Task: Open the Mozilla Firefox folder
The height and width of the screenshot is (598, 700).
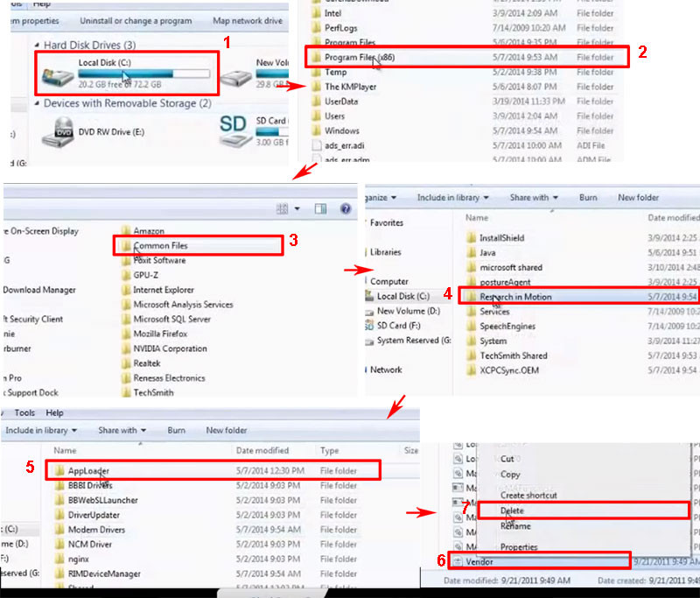Action: tap(160, 333)
